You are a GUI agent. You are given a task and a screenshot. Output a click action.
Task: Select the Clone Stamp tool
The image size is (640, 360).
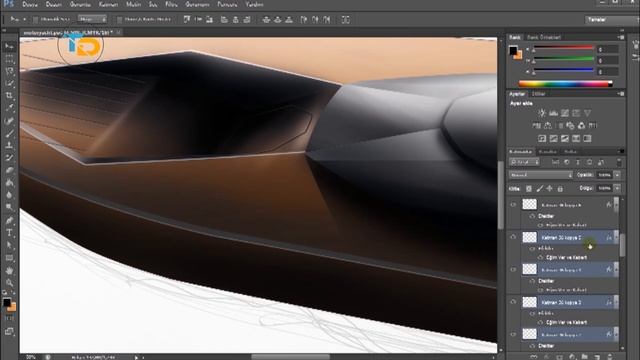tap(9, 145)
